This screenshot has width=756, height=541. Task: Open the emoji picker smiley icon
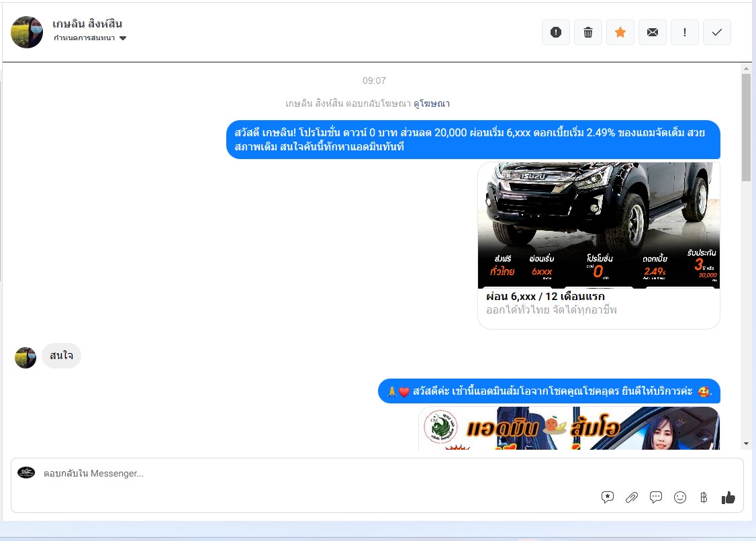[680, 497]
